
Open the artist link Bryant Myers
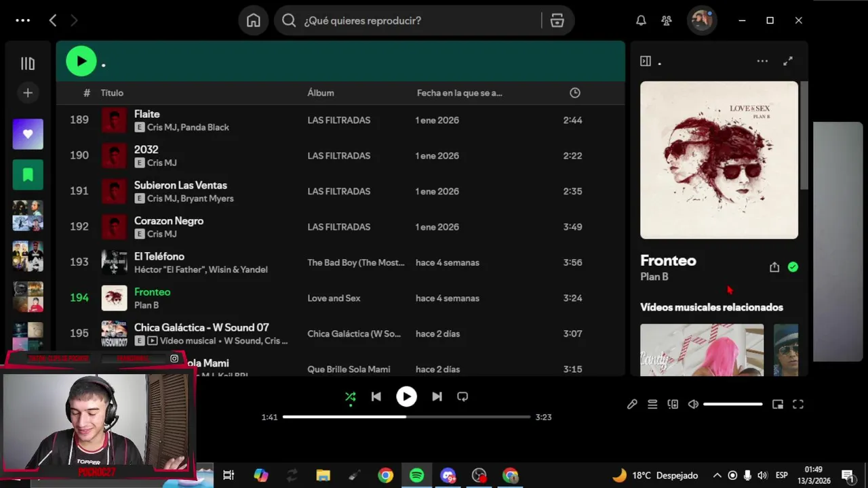coord(207,199)
